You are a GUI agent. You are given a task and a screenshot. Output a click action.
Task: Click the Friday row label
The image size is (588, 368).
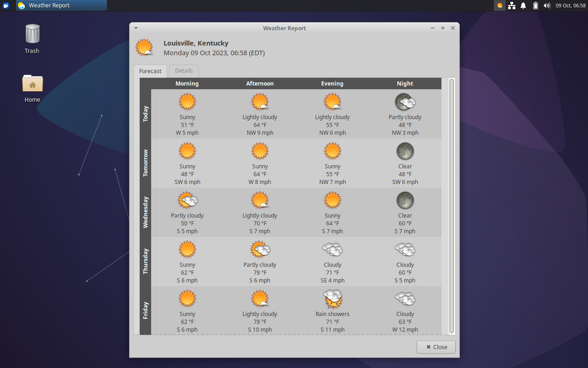pos(146,310)
